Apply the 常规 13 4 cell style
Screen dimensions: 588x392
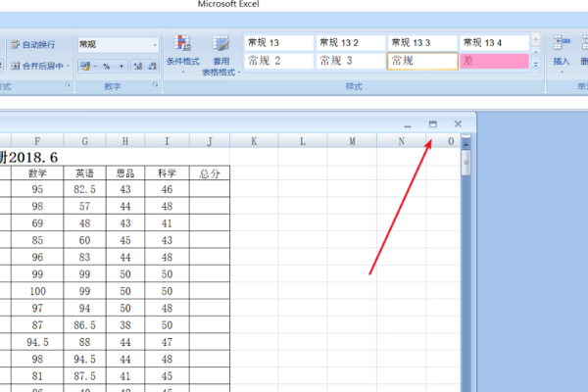click(494, 43)
